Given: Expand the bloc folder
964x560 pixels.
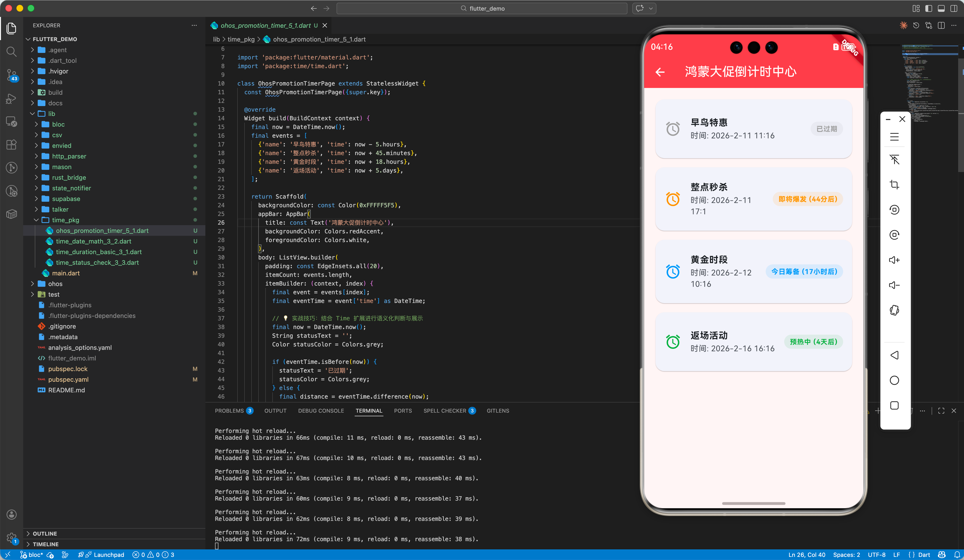Looking at the screenshot, I should (x=58, y=124).
